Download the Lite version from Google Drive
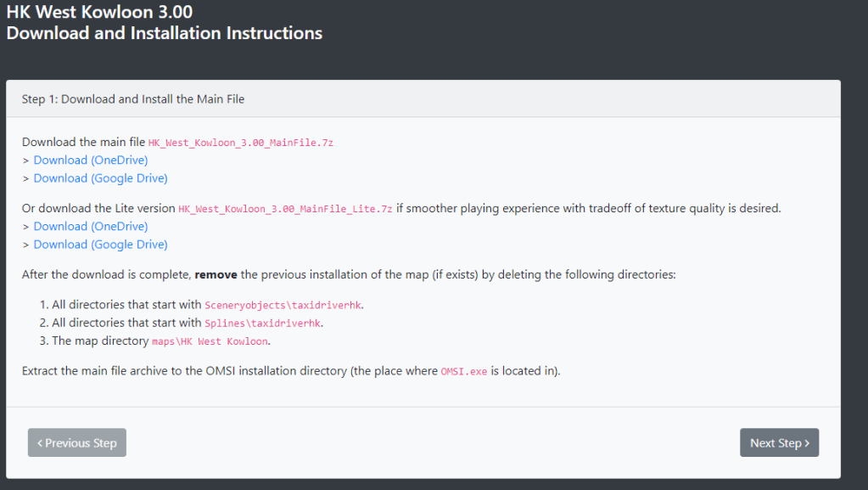The height and width of the screenshot is (490, 868). (100, 245)
